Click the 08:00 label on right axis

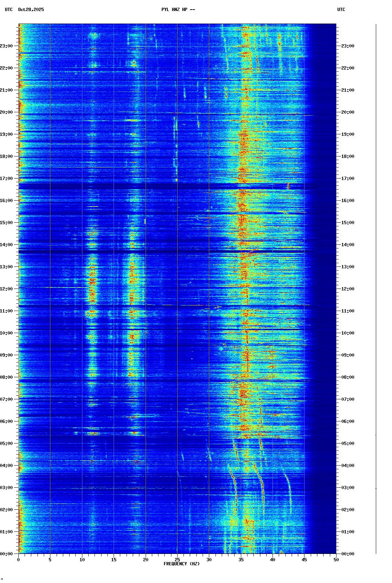point(348,377)
